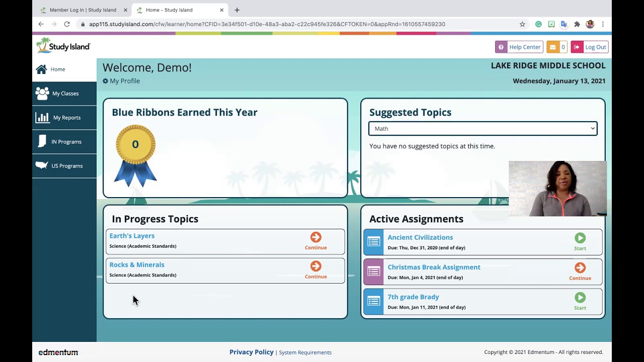The height and width of the screenshot is (362, 644).
Task: Reload the page
Action: click(66, 24)
